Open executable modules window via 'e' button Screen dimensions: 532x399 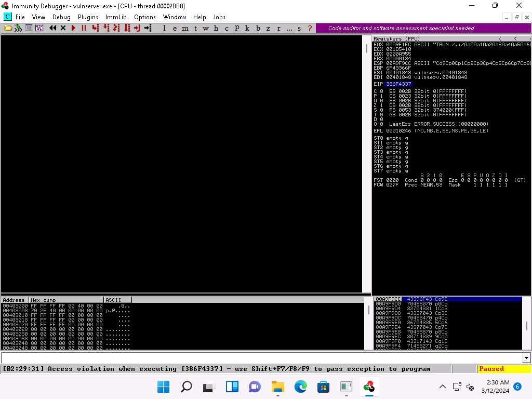tap(175, 28)
